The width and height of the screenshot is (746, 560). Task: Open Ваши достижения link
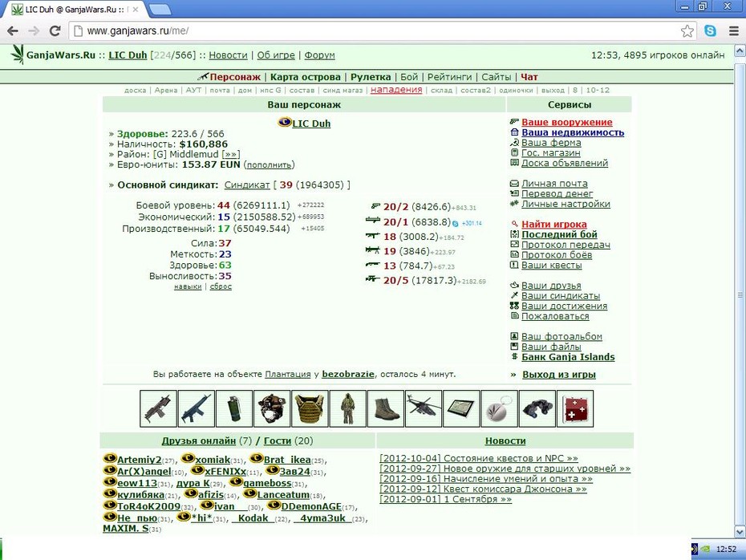564,306
